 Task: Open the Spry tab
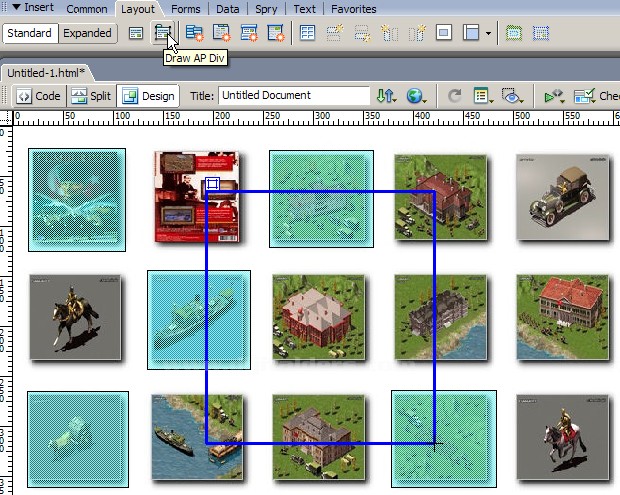tap(266, 9)
